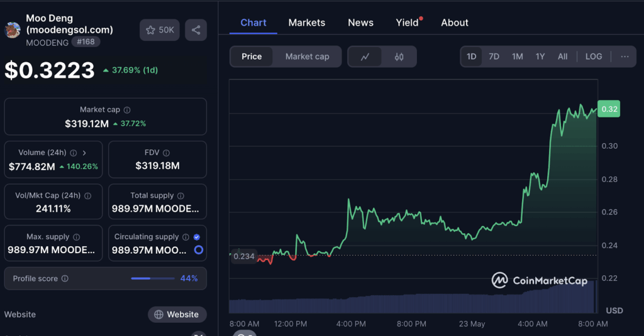Click the Profile score progress bar
The image size is (644, 336).
153,278
